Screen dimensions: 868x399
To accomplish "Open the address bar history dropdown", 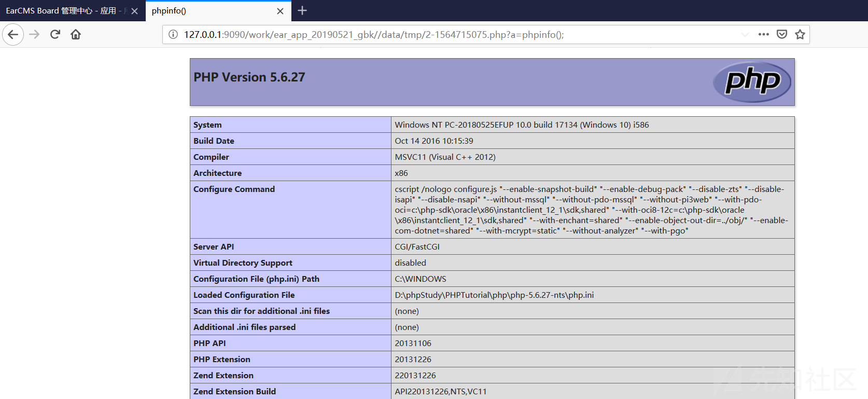I will [x=745, y=35].
